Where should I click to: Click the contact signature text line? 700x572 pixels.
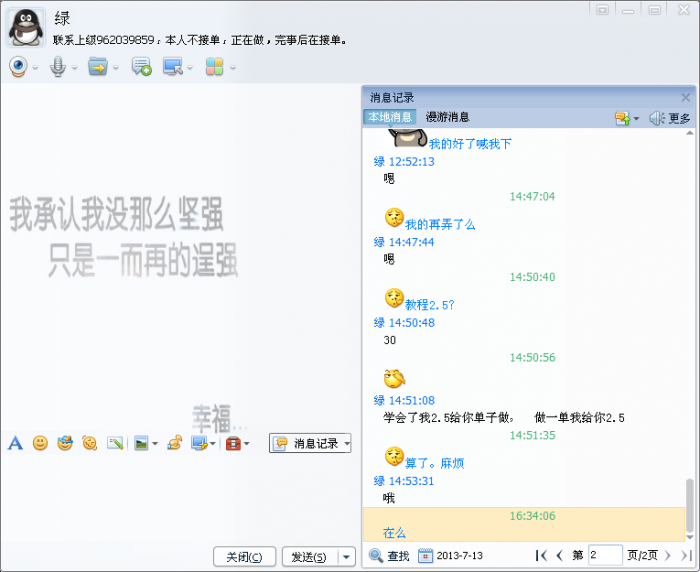pos(200,40)
